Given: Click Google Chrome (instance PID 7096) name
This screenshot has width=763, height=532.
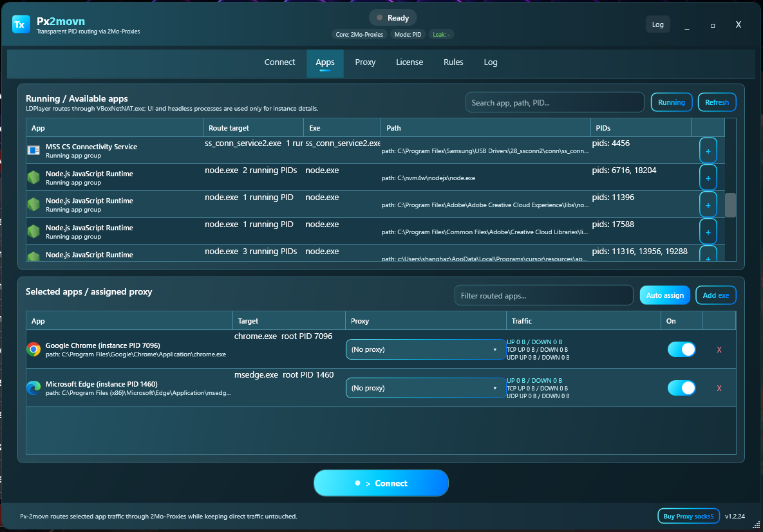Looking at the screenshot, I should (x=102, y=345).
